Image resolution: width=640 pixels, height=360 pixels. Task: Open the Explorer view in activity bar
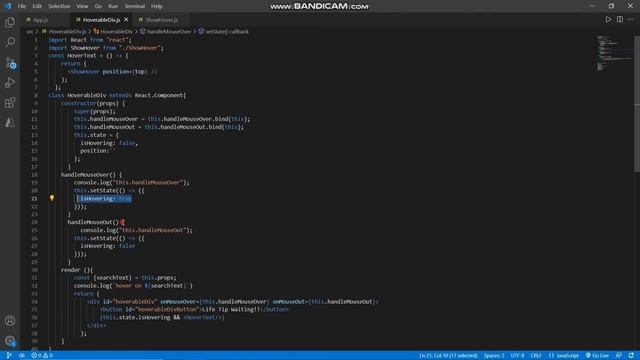tap(10, 22)
